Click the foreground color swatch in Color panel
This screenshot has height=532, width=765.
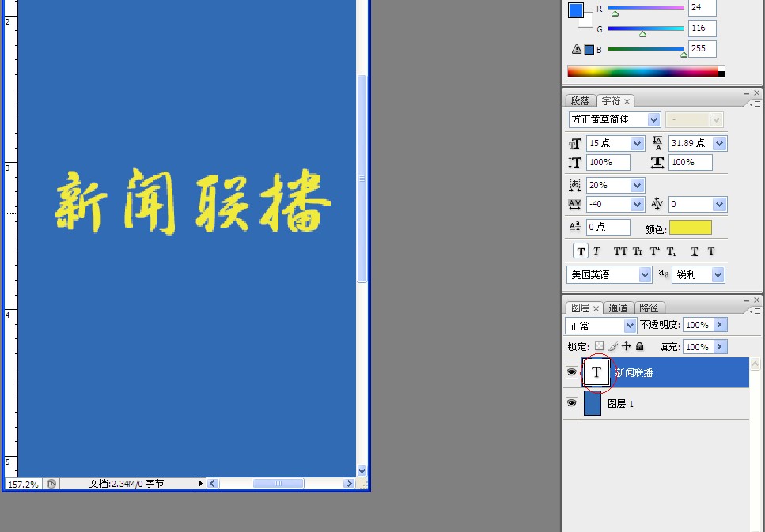(x=576, y=9)
